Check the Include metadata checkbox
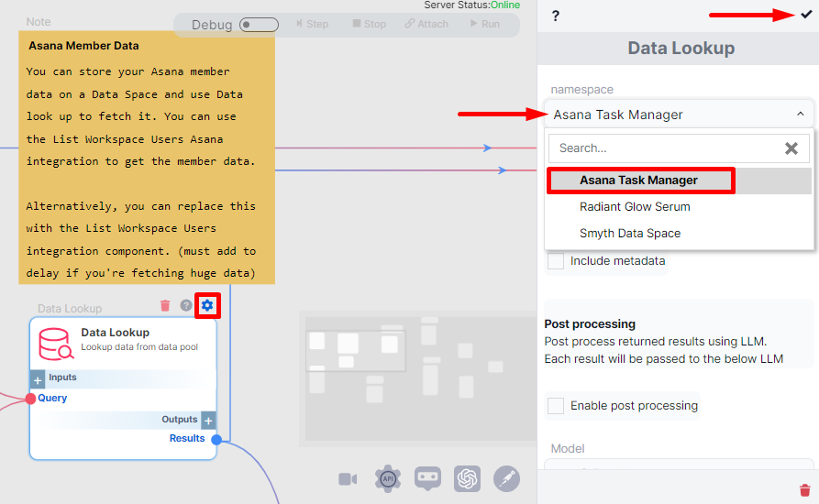Image resolution: width=819 pixels, height=504 pixels. click(556, 261)
